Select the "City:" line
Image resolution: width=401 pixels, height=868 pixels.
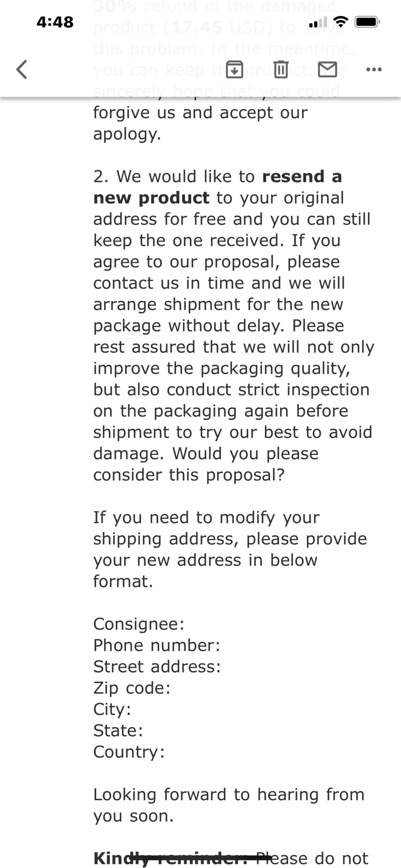[112, 709]
